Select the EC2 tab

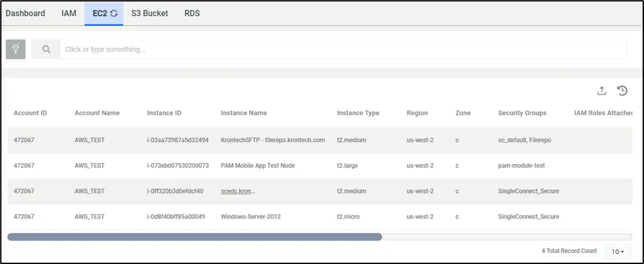point(104,13)
